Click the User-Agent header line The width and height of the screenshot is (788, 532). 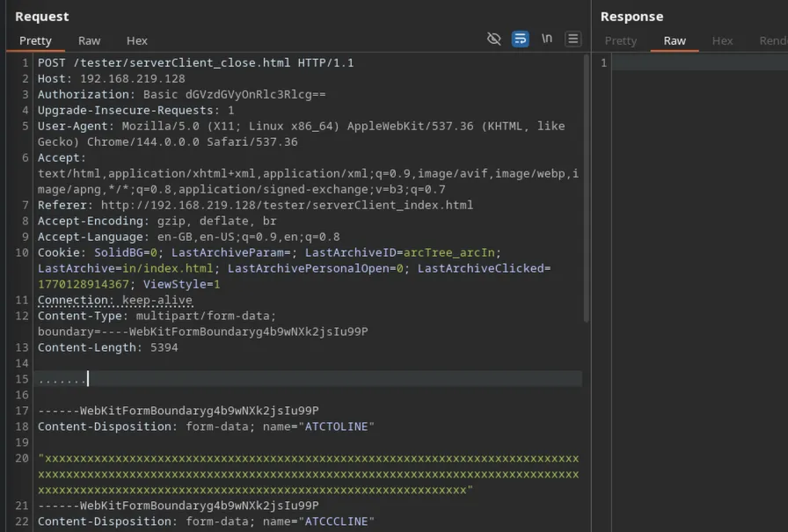click(x=301, y=134)
